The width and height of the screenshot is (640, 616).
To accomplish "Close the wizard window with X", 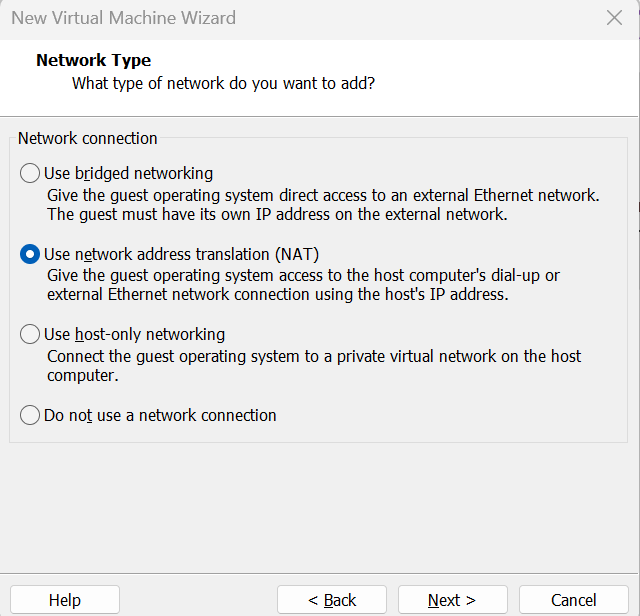I will pos(614,18).
